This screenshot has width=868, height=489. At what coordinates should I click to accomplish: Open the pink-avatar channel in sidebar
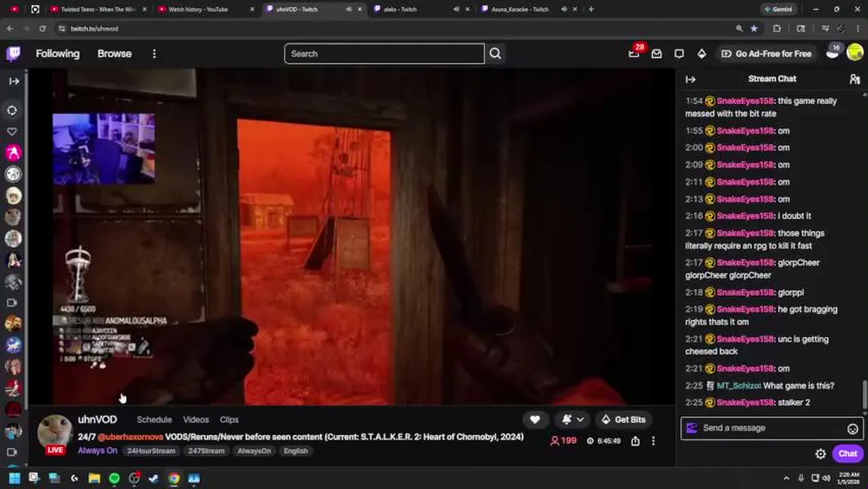(x=13, y=153)
